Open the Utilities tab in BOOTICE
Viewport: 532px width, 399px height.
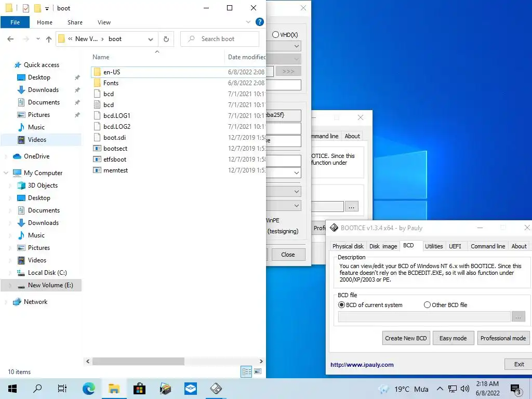tap(434, 246)
